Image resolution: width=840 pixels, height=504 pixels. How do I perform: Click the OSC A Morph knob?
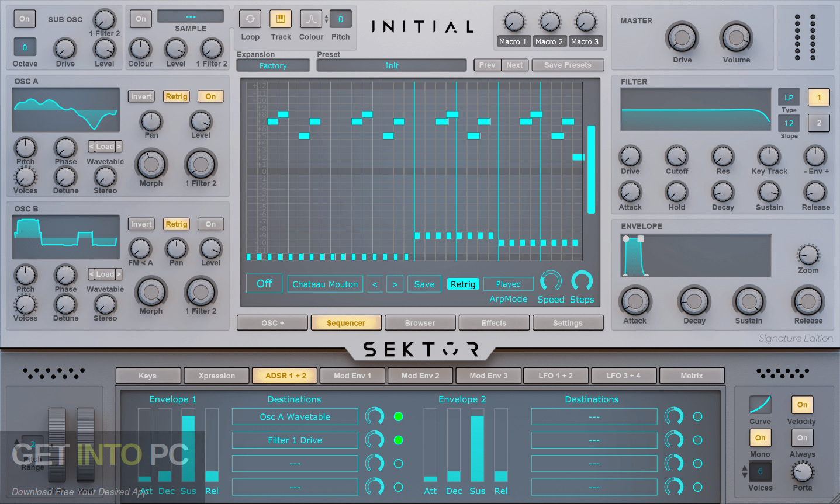point(151,165)
